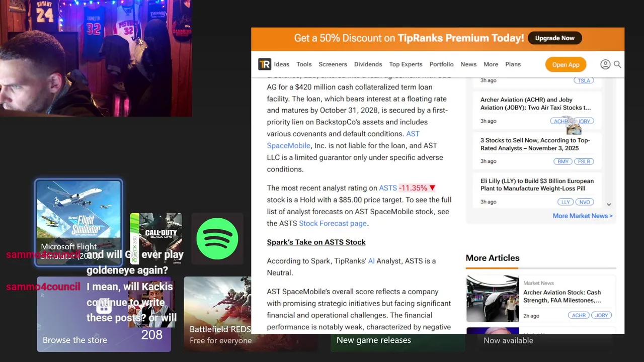Click the Spark's Take on ASTS Stock heading
This screenshot has height=362, width=644.
316,242
